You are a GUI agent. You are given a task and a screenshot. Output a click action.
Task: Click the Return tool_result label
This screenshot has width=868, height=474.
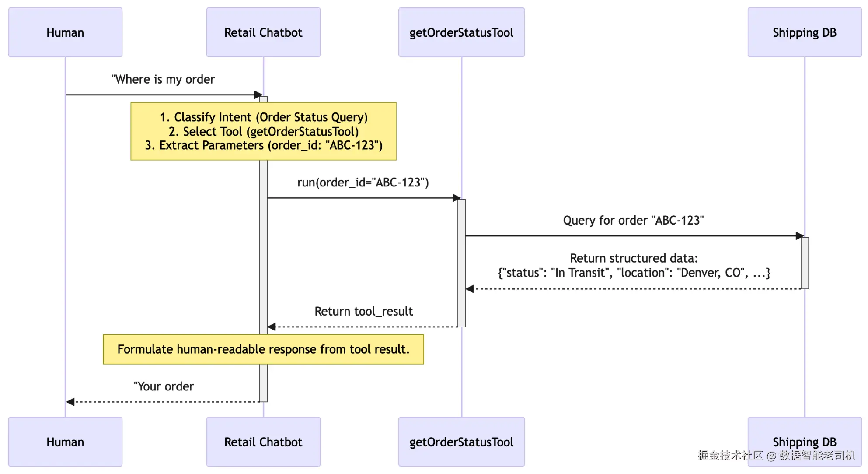pos(363,311)
